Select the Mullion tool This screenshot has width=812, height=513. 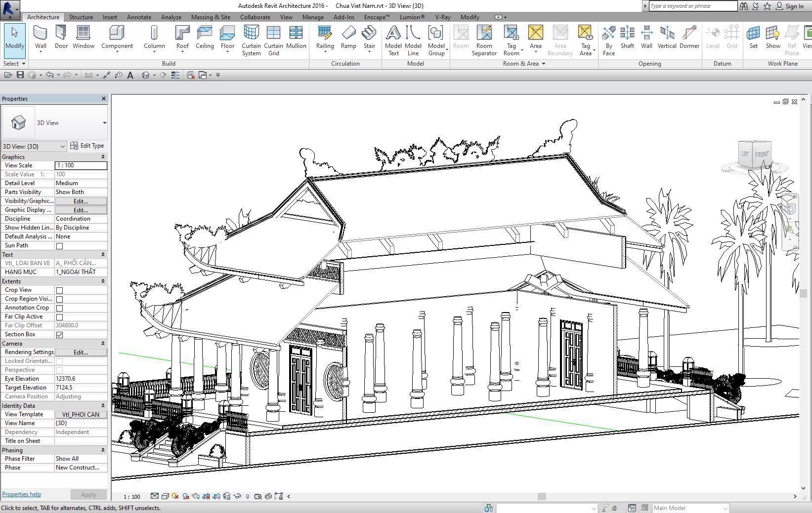pyautogui.click(x=296, y=37)
